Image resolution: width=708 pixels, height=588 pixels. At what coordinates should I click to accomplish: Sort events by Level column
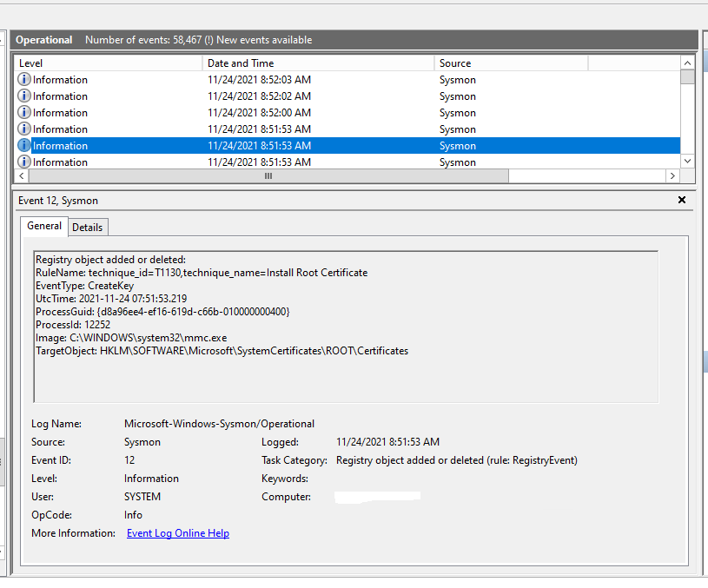coord(109,63)
